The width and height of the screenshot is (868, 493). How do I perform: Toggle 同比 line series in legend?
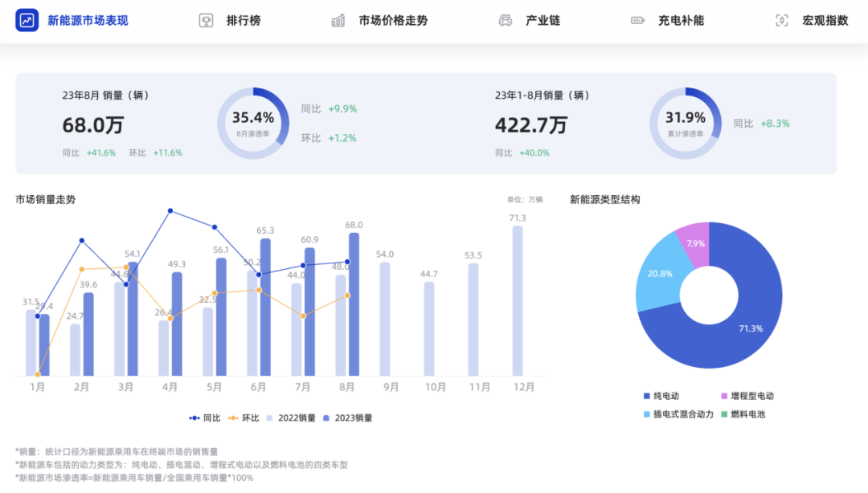tap(206, 418)
